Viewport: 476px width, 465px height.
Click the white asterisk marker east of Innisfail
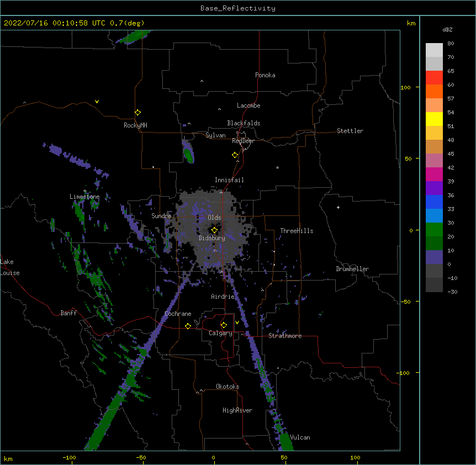click(277, 167)
